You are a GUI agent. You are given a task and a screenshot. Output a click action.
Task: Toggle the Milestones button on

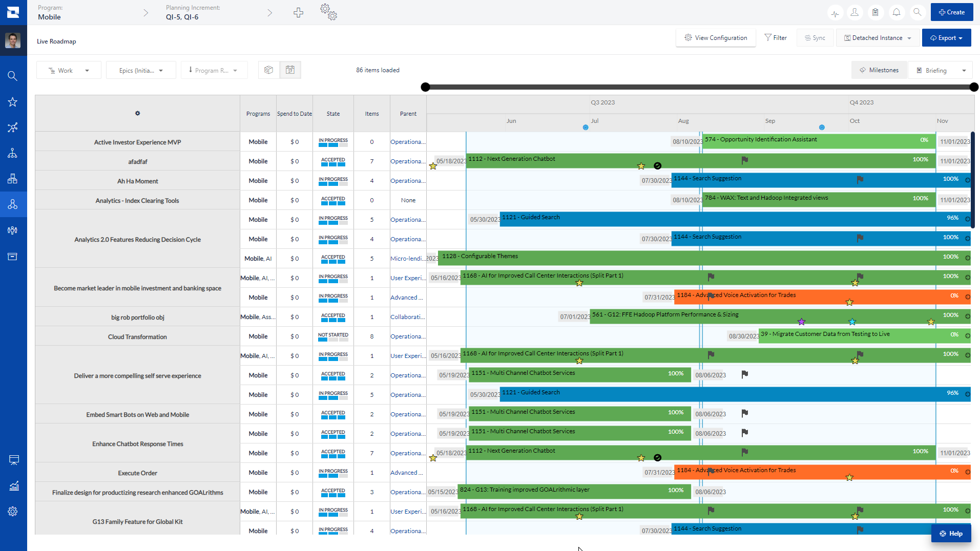(879, 70)
